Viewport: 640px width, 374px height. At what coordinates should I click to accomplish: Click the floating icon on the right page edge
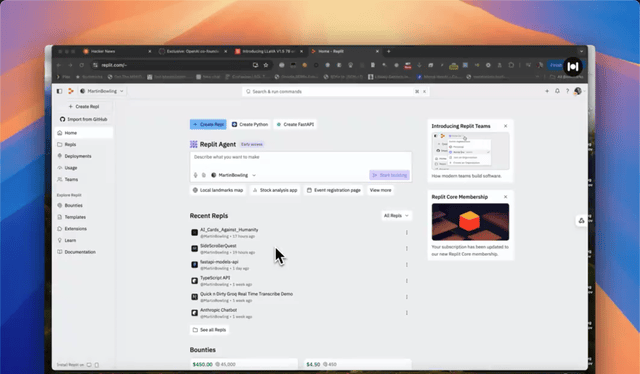pyautogui.click(x=581, y=220)
